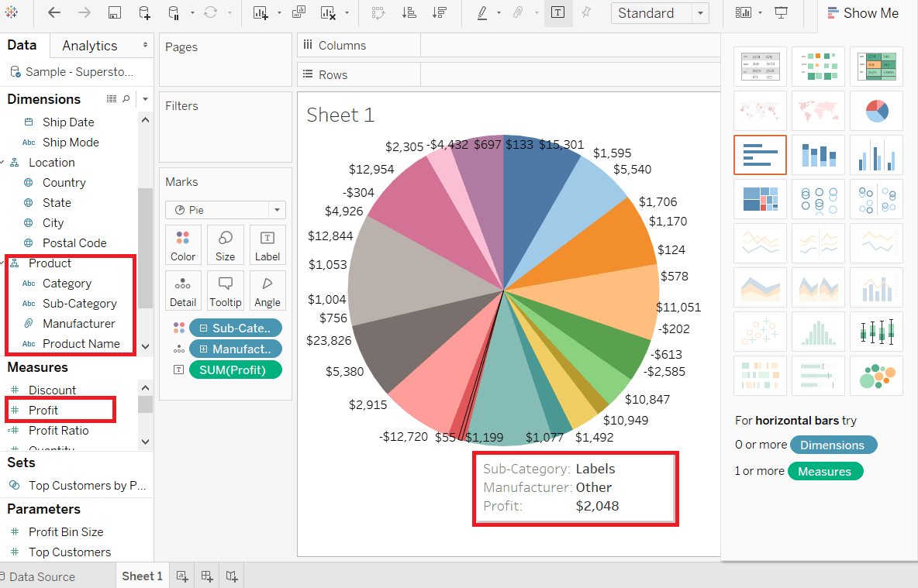The width and height of the screenshot is (918, 588).
Task: Click the Label button on Marks card
Action: click(x=267, y=245)
